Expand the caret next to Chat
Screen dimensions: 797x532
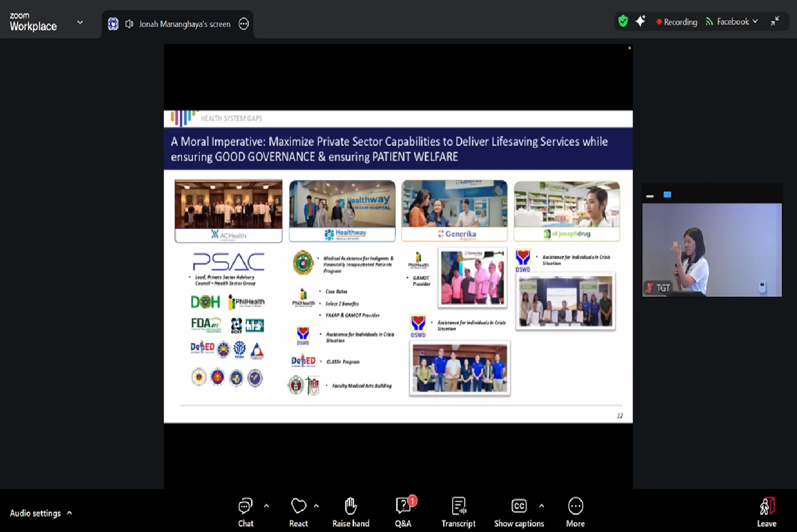click(x=266, y=506)
